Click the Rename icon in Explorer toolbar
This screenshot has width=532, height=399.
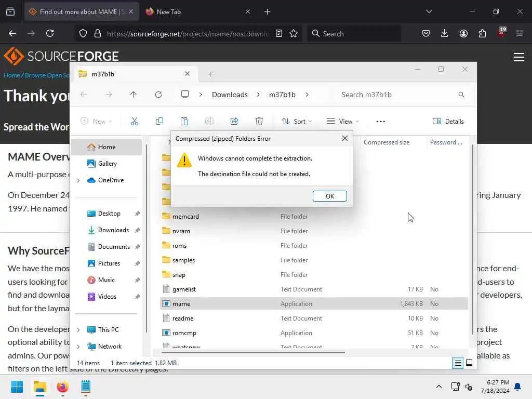(x=209, y=121)
